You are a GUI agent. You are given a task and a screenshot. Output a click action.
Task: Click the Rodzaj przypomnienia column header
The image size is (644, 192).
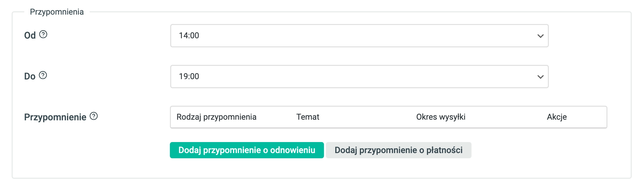pyautogui.click(x=216, y=117)
